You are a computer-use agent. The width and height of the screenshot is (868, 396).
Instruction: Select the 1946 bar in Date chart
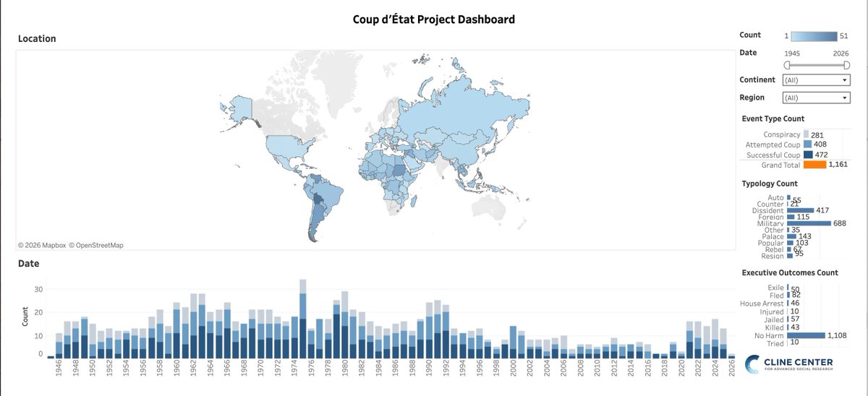click(59, 345)
